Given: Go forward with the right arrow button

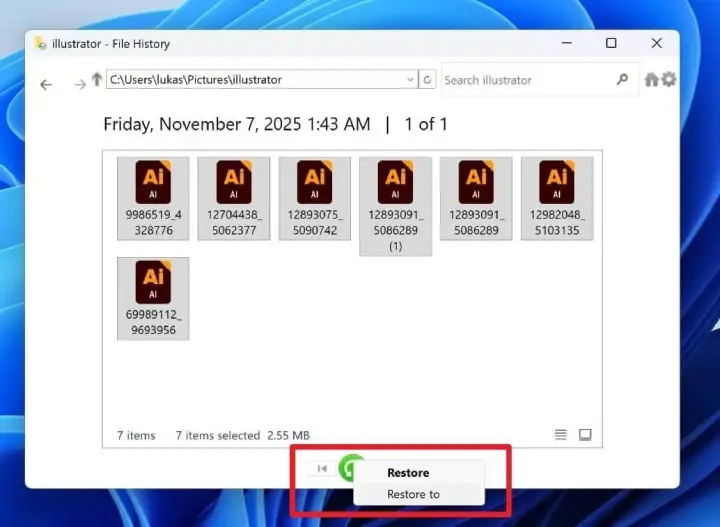Looking at the screenshot, I should coord(80,84).
